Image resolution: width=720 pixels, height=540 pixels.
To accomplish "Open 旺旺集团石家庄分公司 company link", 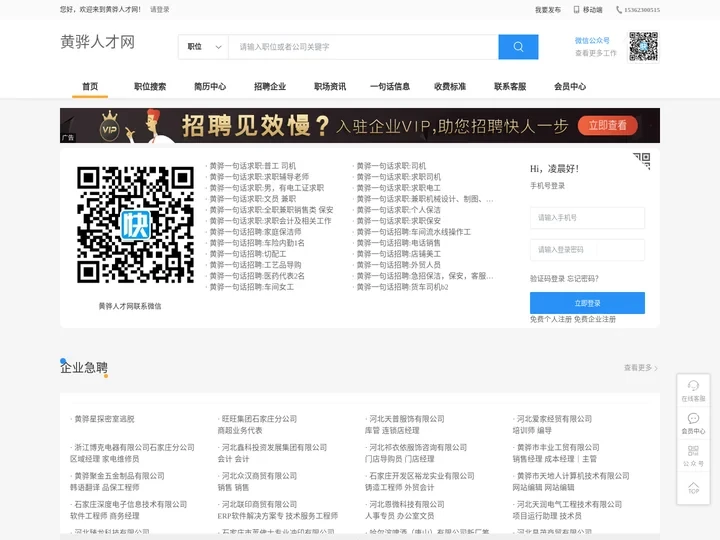I will point(259,419).
